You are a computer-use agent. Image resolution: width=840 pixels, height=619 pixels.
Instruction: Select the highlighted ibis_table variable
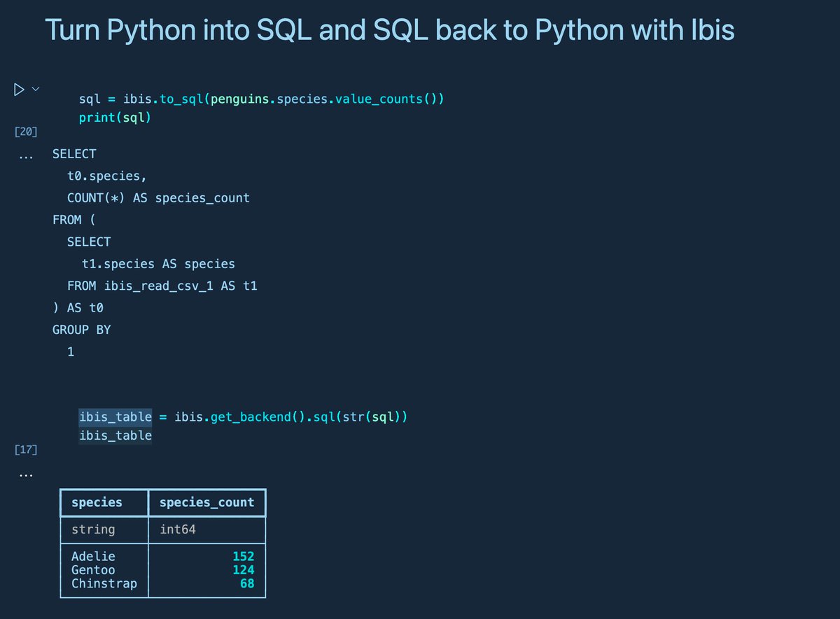[x=115, y=416]
